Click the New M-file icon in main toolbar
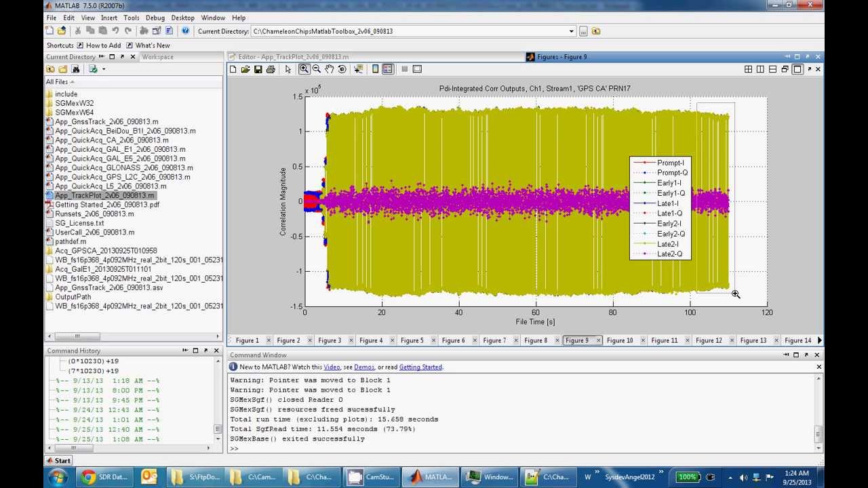The height and width of the screenshot is (488, 868). [51, 30]
